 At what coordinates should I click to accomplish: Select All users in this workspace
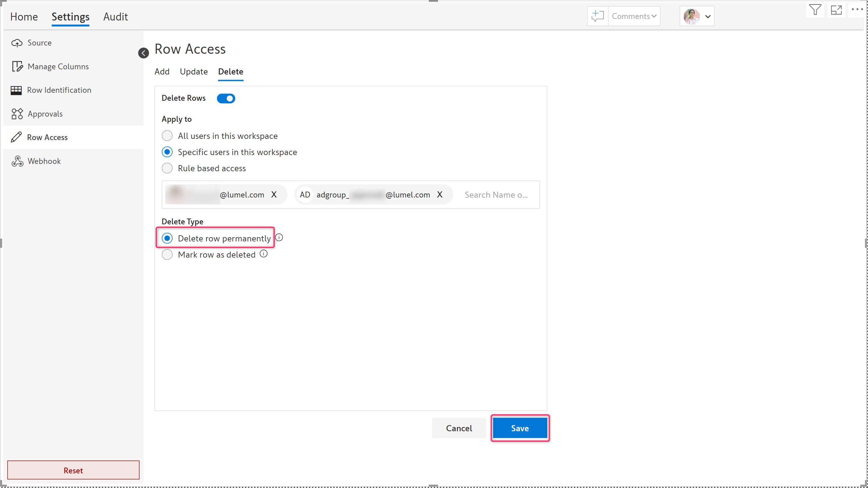(167, 136)
